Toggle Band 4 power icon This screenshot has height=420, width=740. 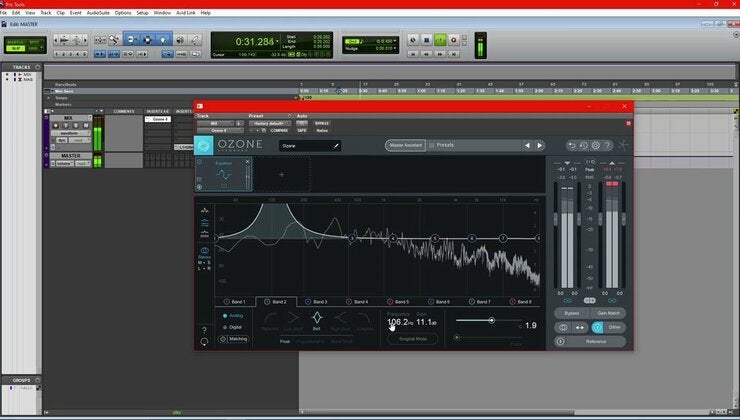(349, 302)
